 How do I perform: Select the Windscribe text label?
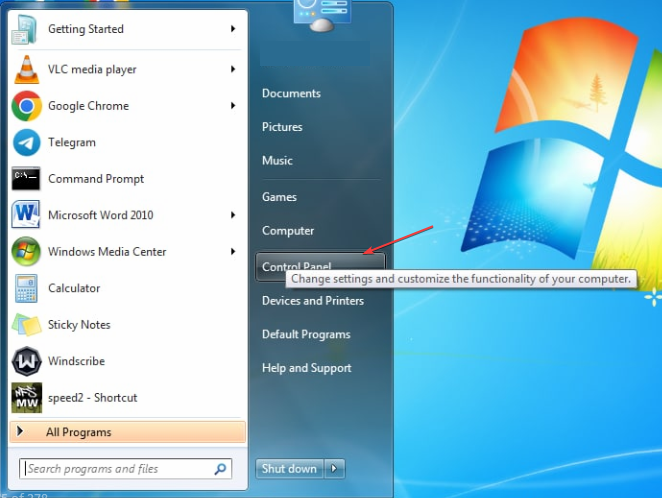pyautogui.click(x=76, y=361)
